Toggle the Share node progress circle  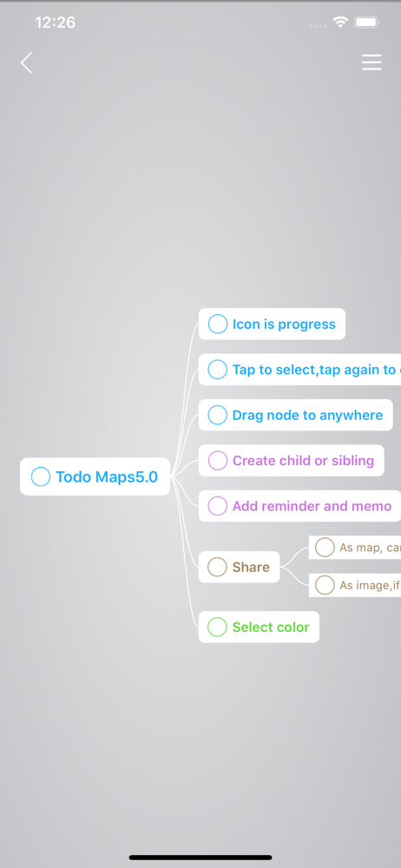[217, 567]
